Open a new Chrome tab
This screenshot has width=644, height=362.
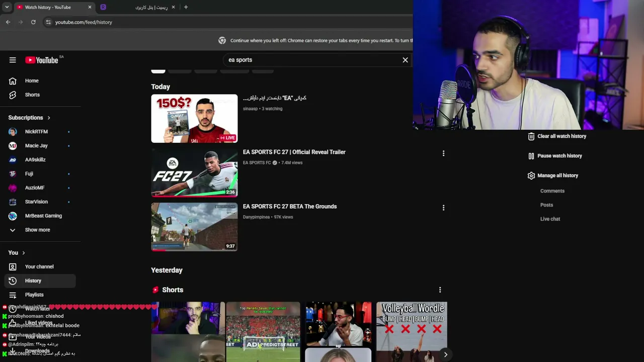(x=186, y=7)
